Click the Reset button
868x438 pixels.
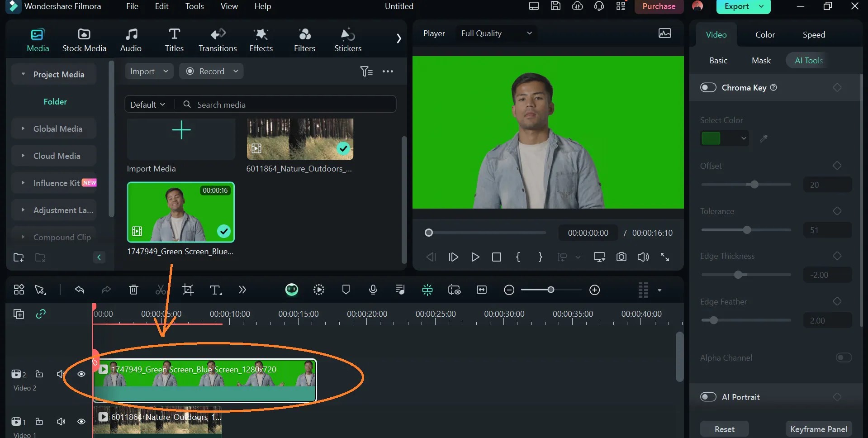tap(725, 429)
